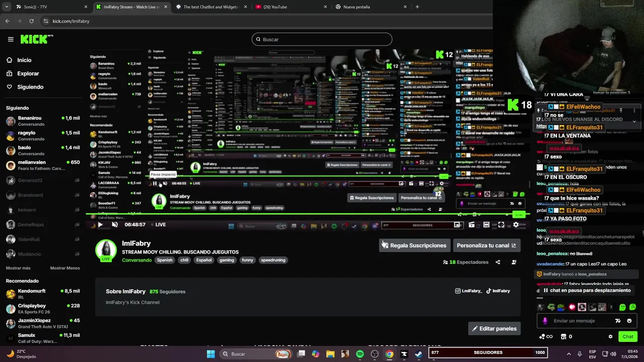Open the taskbar volume control
The image size is (644, 362).
click(x=613, y=354)
